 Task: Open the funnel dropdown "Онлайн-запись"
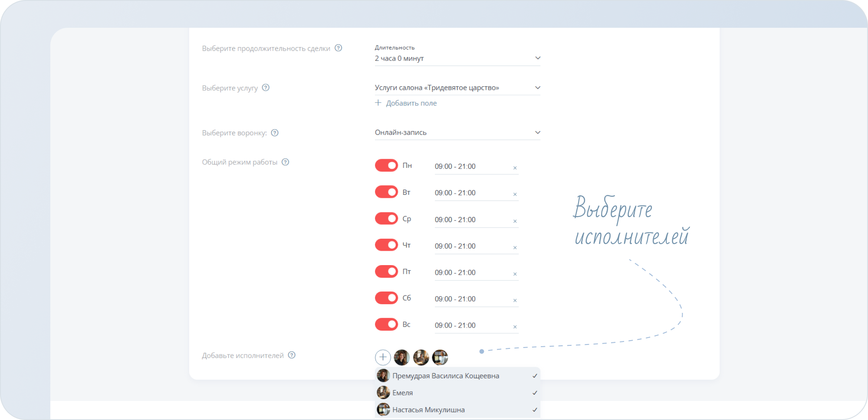[457, 132]
